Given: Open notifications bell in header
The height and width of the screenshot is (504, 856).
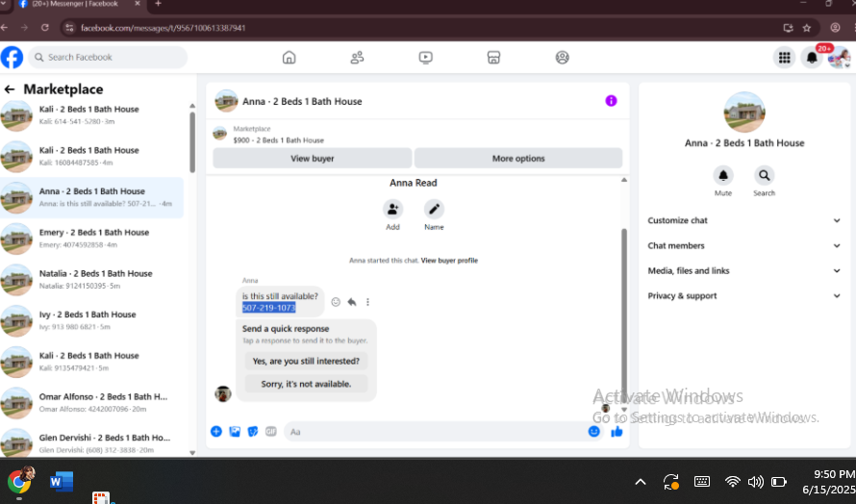Looking at the screenshot, I should tap(812, 58).
